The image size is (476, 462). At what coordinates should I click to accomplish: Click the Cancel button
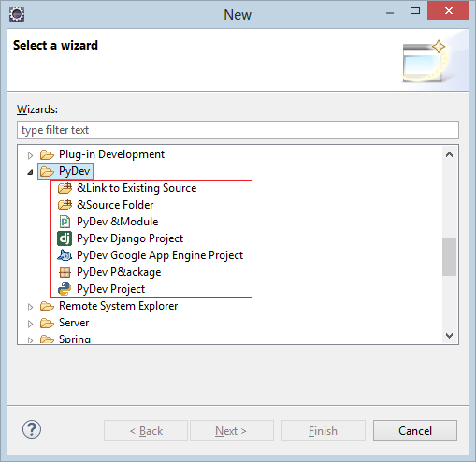tap(415, 431)
